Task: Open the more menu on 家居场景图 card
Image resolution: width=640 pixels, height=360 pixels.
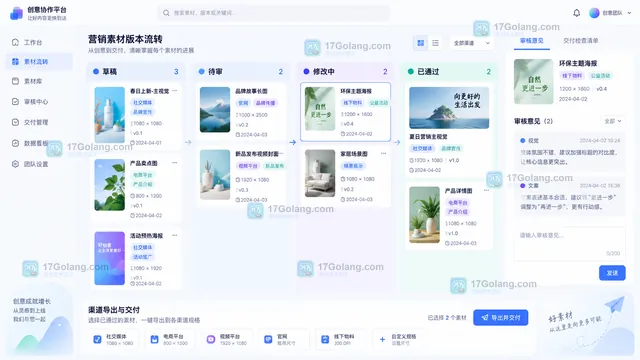Action: coord(383,153)
